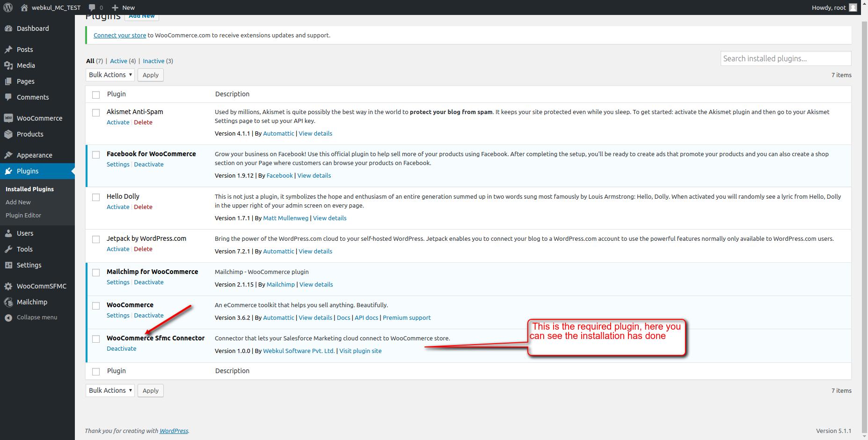Click the Dashboard gauge icon
The image size is (868, 440).
click(x=8, y=29)
